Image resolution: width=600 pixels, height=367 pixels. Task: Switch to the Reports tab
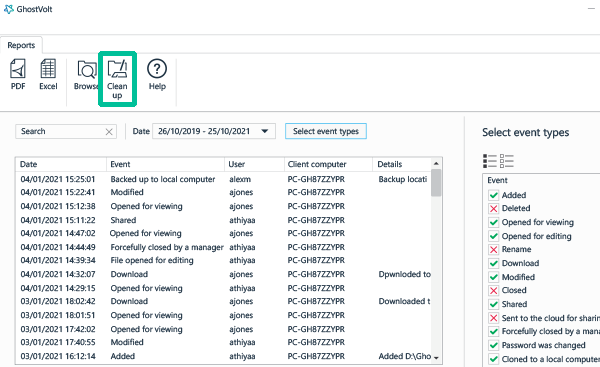[21, 45]
